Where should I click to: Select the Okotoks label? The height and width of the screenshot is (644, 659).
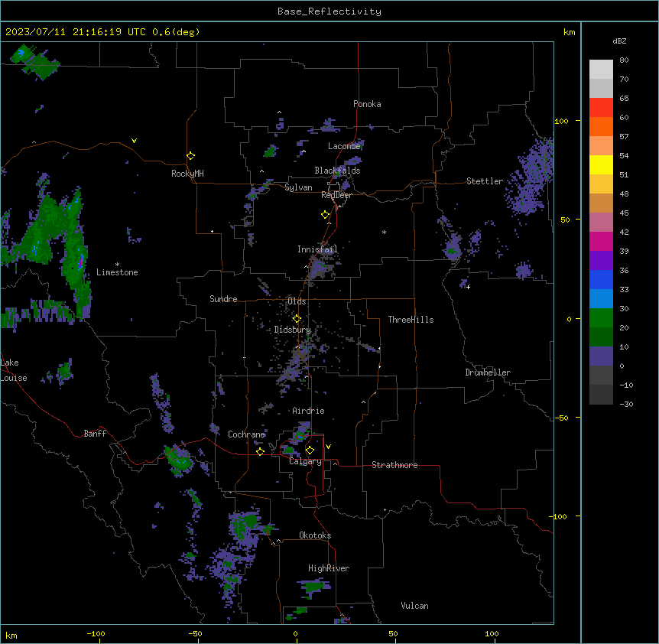315,535
